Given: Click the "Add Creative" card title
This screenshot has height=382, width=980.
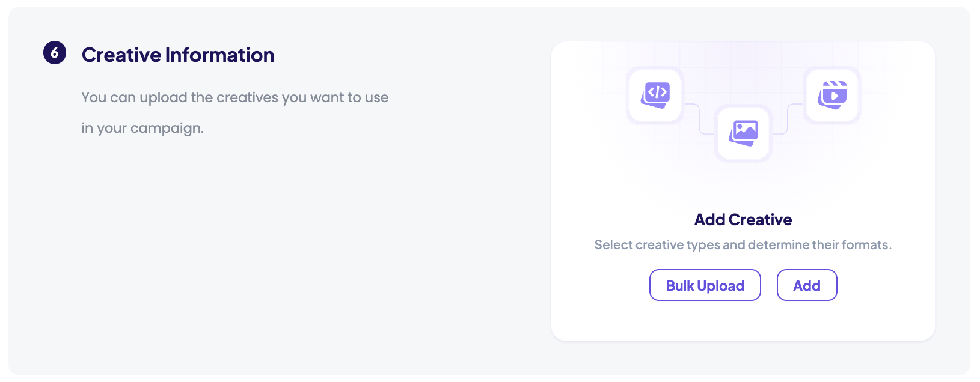Looking at the screenshot, I should click(743, 220).
